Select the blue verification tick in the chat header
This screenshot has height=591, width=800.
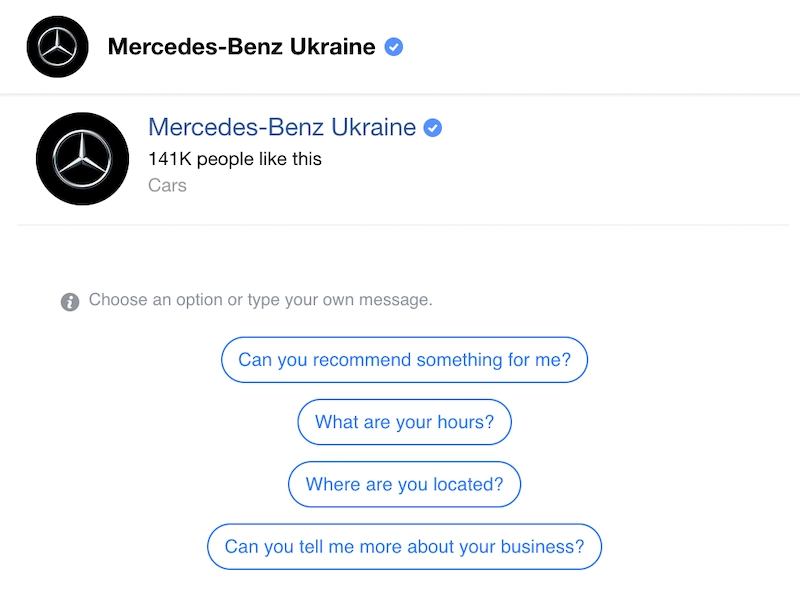pos(394,46)
